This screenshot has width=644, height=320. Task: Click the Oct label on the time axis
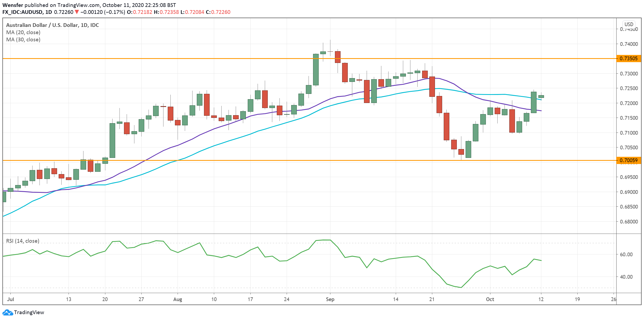tap(490, 299)
